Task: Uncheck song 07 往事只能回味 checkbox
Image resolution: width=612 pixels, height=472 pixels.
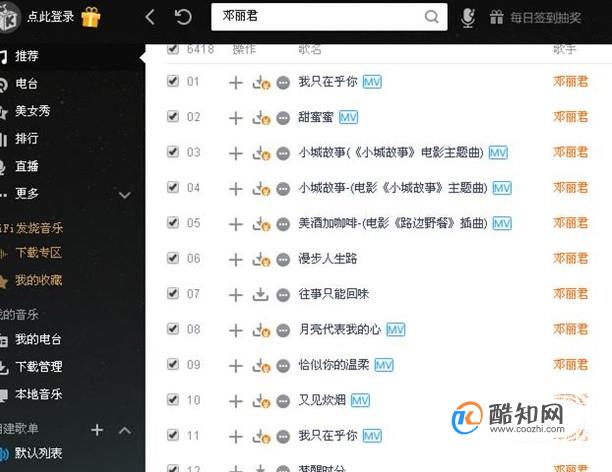Action: 173,293
